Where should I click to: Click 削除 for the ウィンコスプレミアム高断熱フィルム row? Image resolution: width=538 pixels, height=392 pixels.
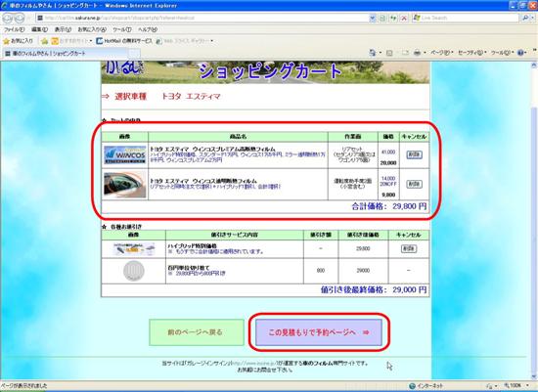point(414,154)
